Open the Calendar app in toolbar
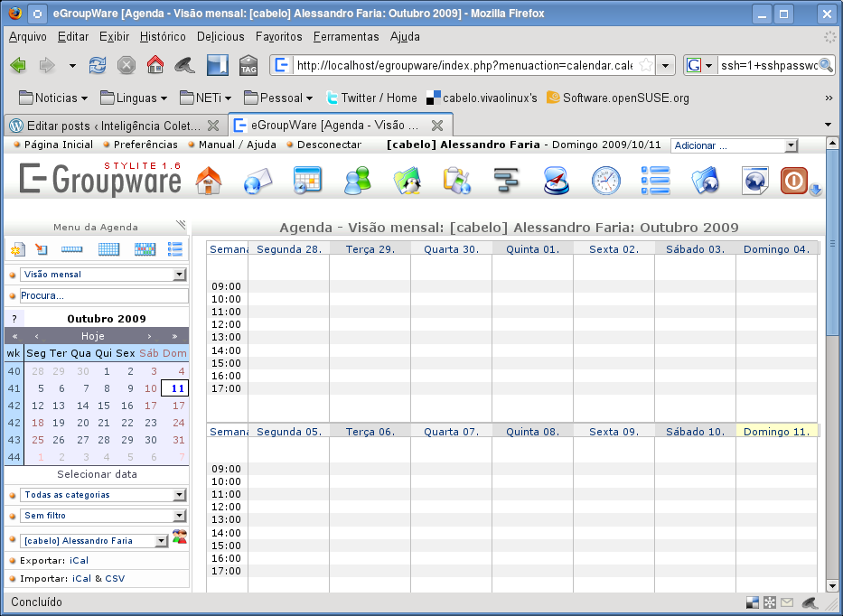Image resolution: width=843 pixels, height=616 pixels. [307, 181]
